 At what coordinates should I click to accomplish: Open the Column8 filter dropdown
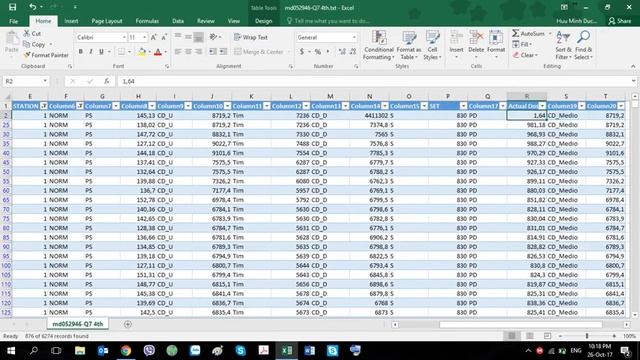click(152, 106)
